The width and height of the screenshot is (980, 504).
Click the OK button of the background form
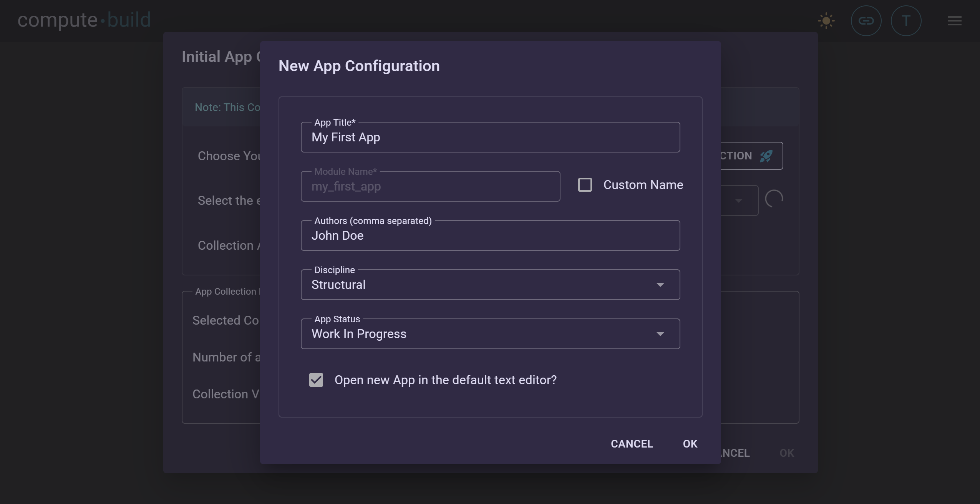click(786, 453)
